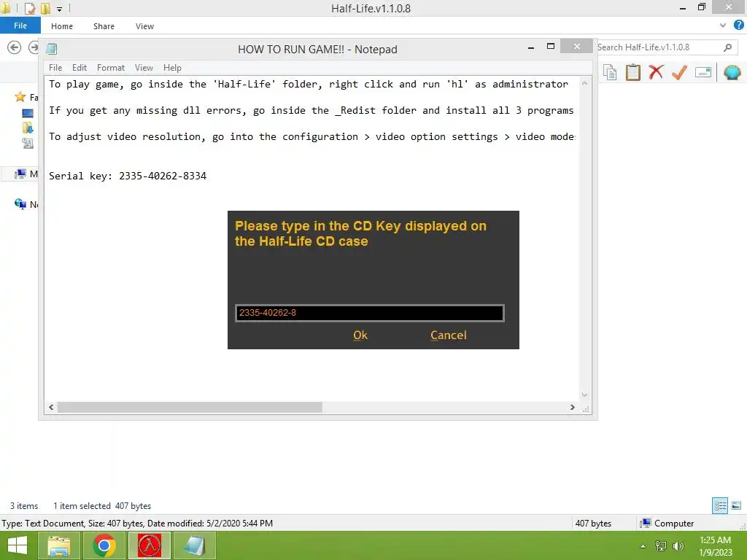Click the taskbar clock showing 1:25 AM
747x560 pixels.
tap(715, 545)
